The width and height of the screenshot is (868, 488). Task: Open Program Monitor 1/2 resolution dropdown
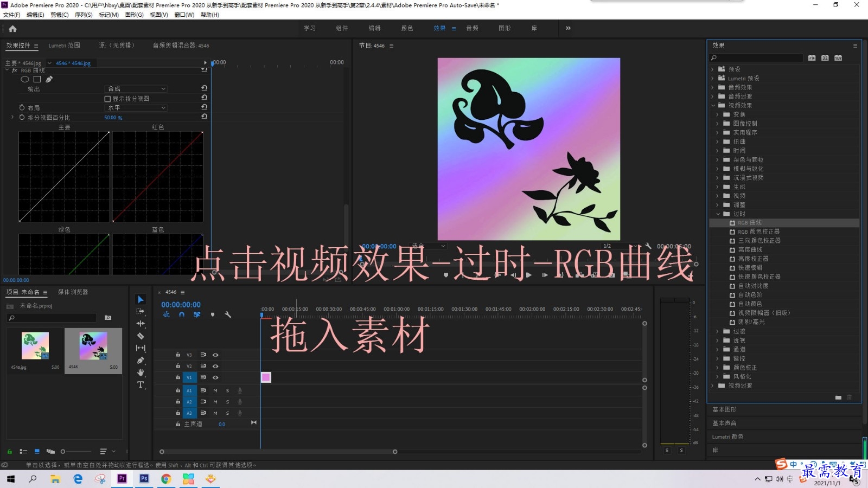pyautogui.click(x=621, y=246)
